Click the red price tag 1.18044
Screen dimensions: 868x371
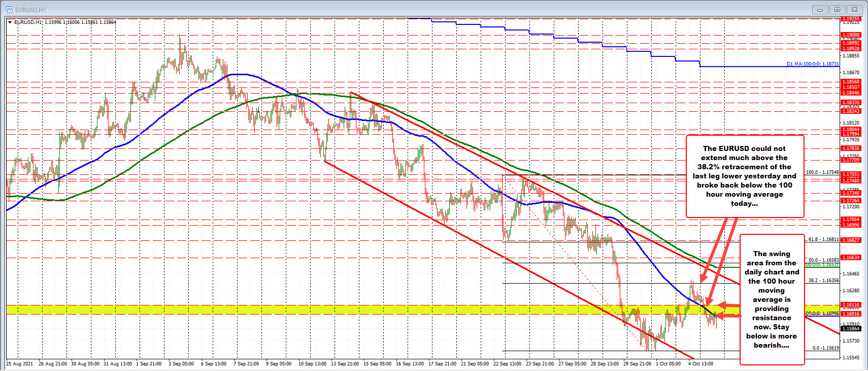pyautogui.click(x=851, y=130)
